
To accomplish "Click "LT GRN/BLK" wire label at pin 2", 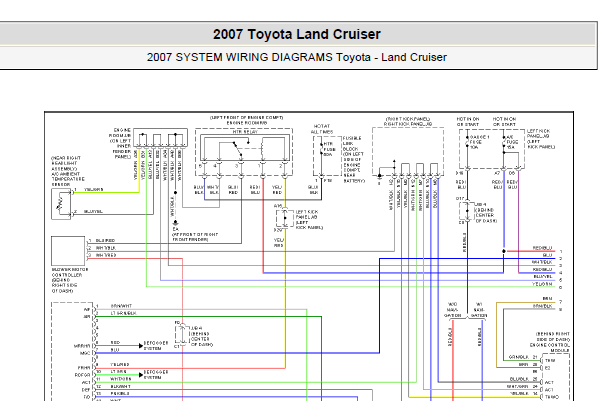I will (123, 313).
